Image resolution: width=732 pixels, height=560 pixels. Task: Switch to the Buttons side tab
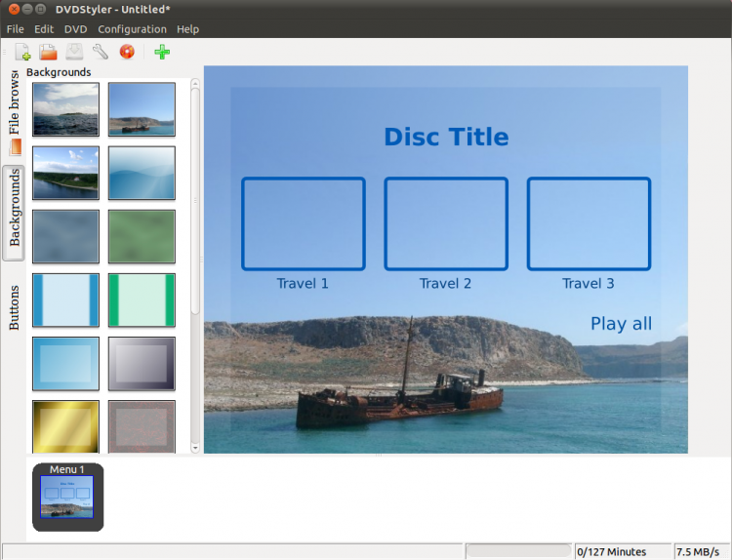point(14,307)
